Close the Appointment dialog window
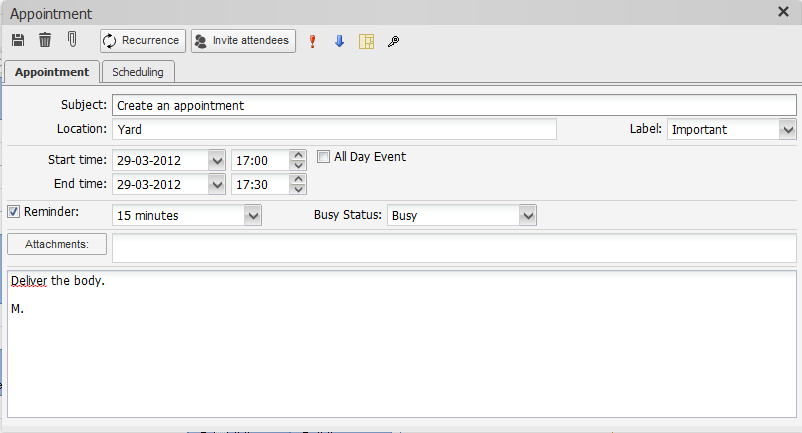802x433 pixels. [783, 12]
